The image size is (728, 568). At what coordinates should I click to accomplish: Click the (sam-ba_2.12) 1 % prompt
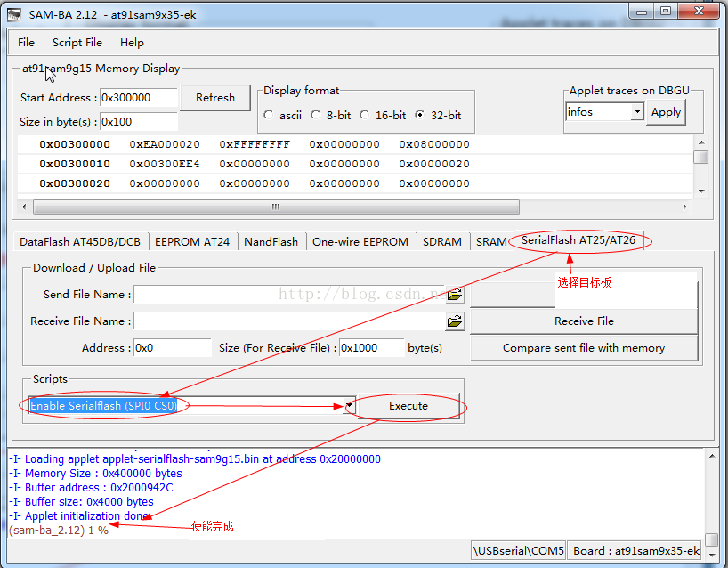59,530
